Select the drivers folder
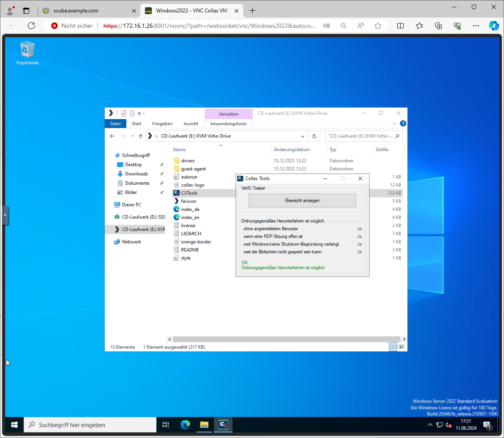504x438 pixels. [188, 161]
